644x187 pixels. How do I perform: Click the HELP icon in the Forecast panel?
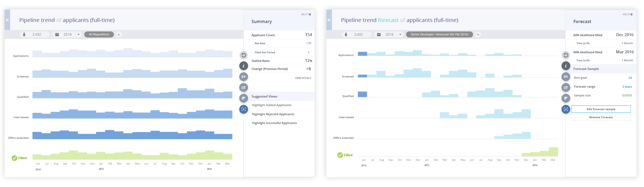pyautogui.click(x=631, y=14)
